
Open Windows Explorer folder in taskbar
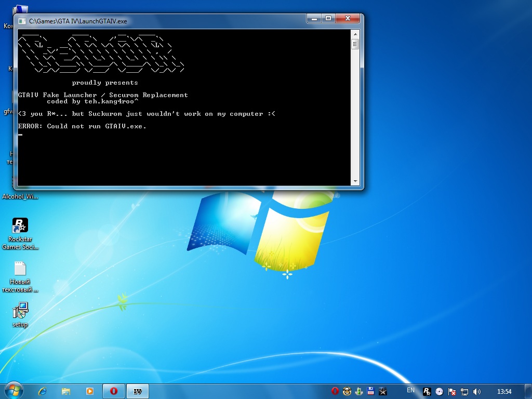point(66,391)
